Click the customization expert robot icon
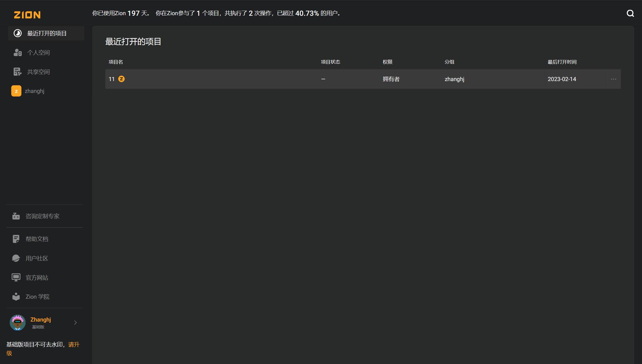This screenshot has width=642, height=364. pyautogui.click(x=16, y=216)
